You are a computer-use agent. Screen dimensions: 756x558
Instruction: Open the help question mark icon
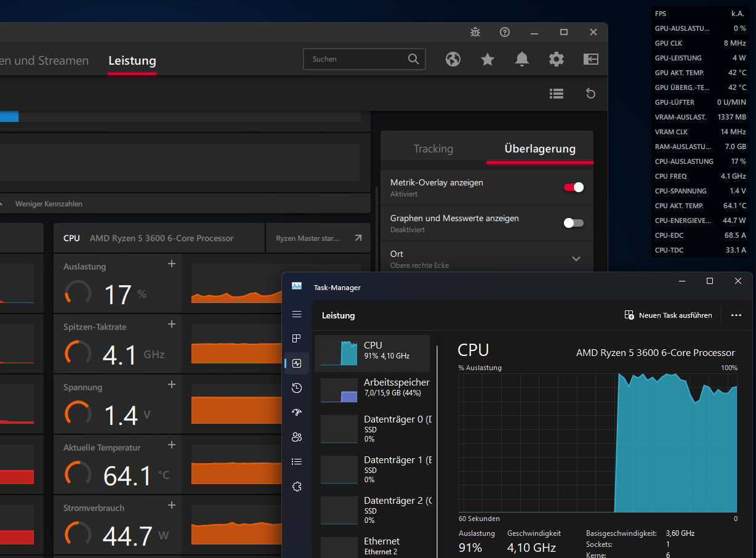tap(505, 32)
